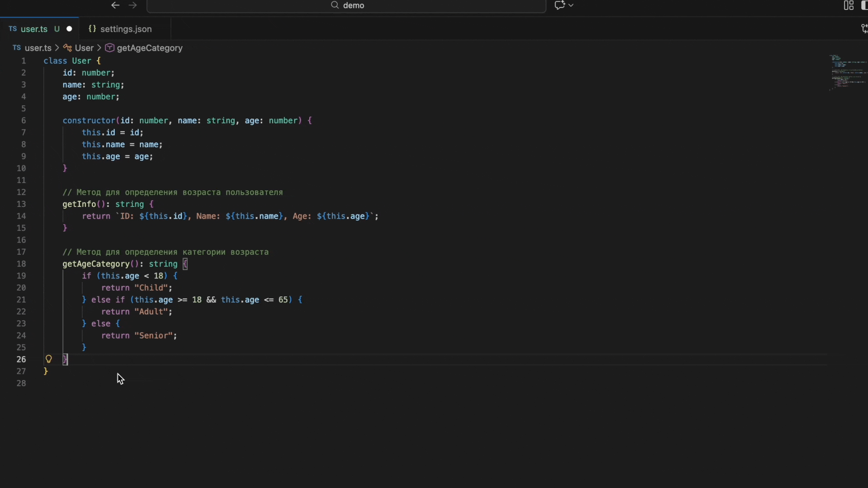Click the getAgeCategory breadcrumb item
The image size is (868, 488).
(x=144, y=48)
